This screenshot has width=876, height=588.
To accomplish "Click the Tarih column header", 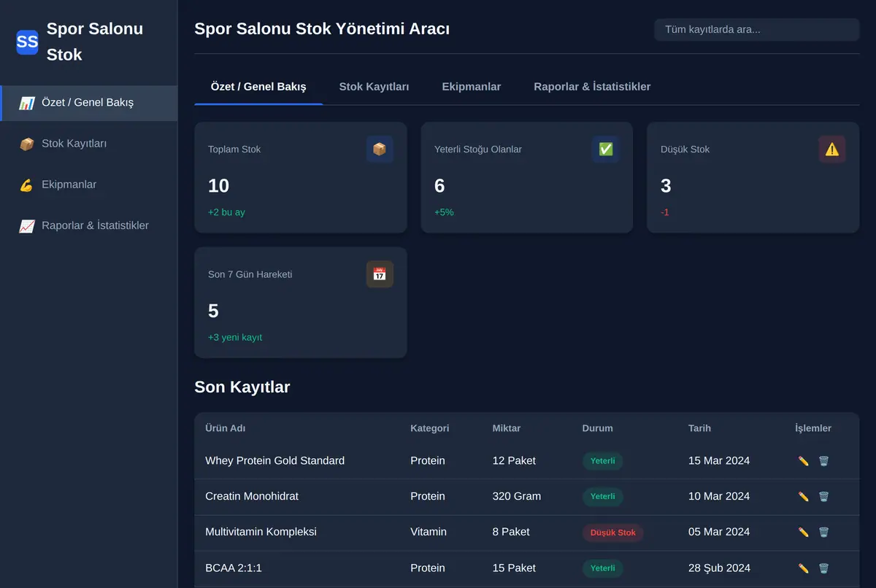I will [x=699, y=428].
